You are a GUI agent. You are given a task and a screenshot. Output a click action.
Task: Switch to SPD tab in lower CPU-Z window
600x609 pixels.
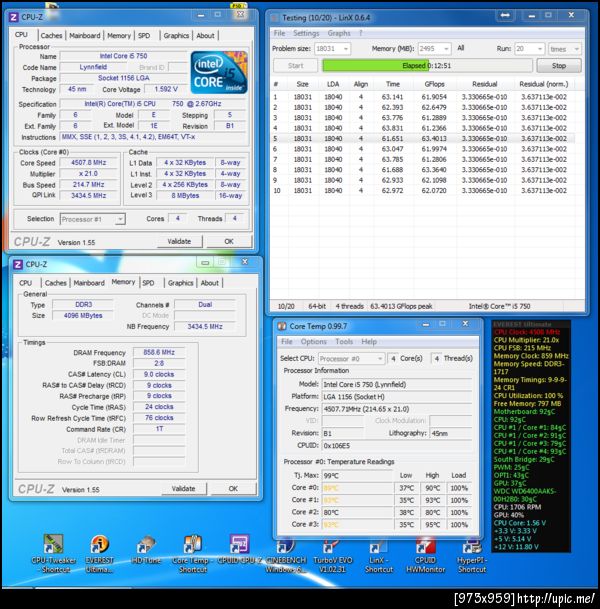148,283
